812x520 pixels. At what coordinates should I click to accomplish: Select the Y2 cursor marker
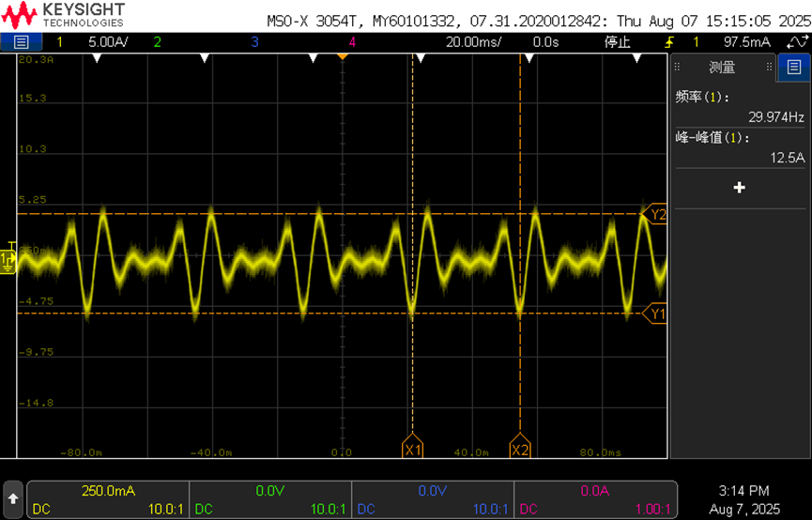click(x=654, y=214)
